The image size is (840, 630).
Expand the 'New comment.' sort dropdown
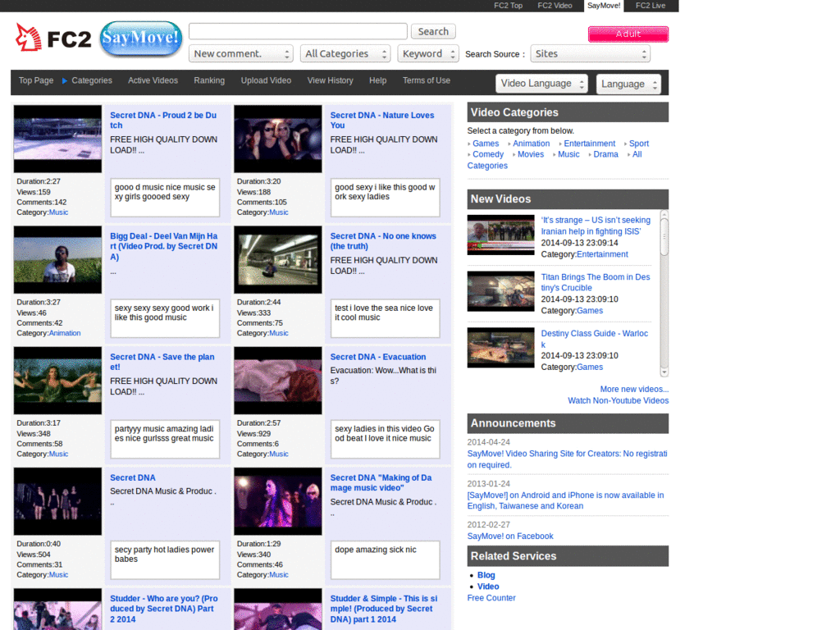pyautogui.click(x=240, y=54)
